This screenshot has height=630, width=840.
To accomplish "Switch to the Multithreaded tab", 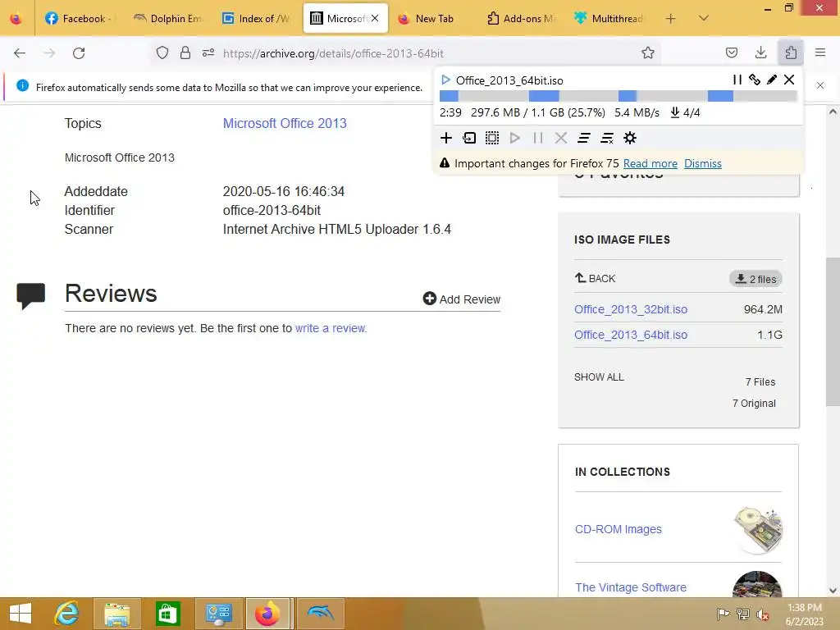I will 609,18.
